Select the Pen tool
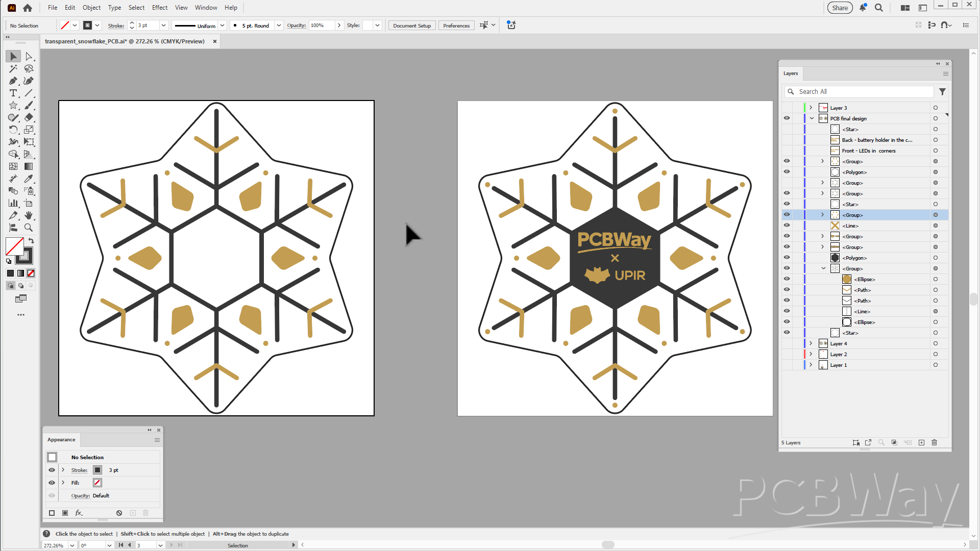 pos(13,81)
